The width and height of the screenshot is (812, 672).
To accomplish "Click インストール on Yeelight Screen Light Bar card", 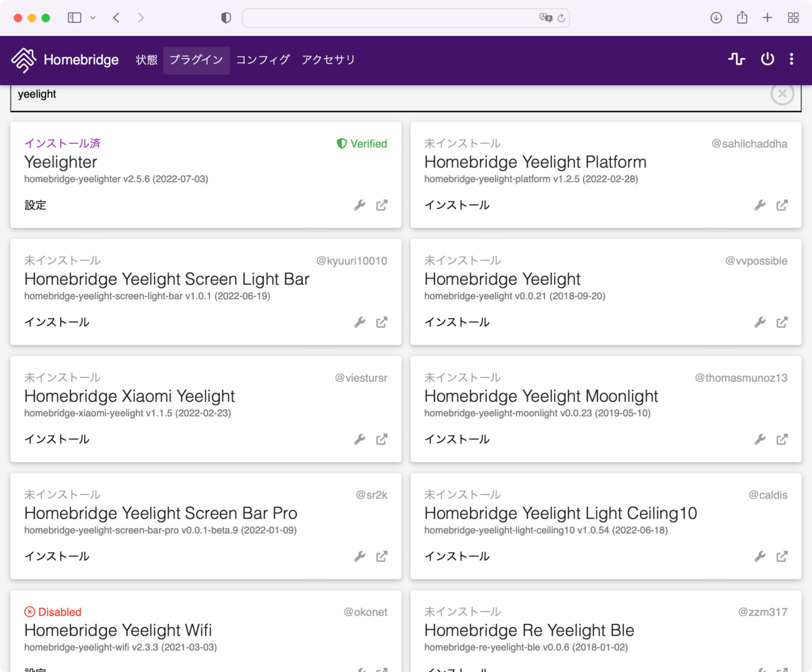I will click(57, 322).
